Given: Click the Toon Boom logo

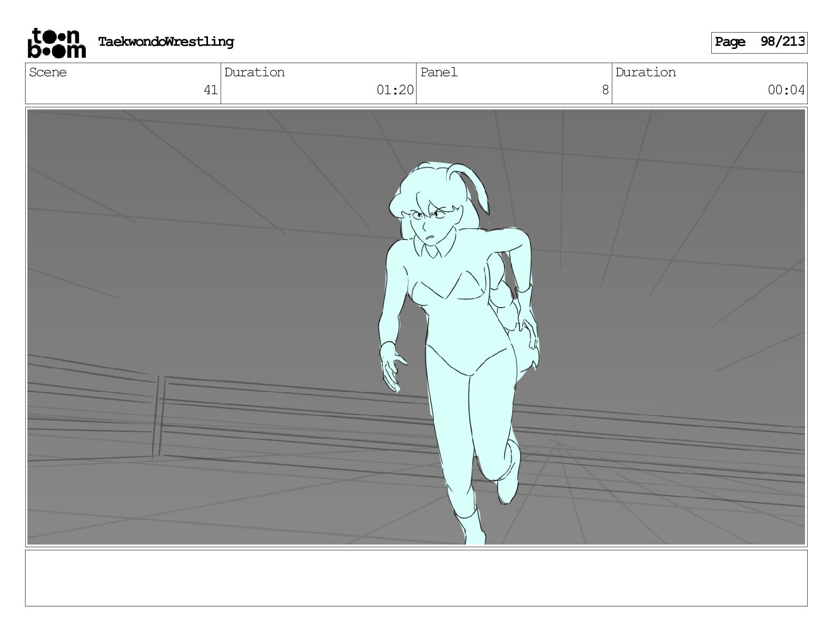Looking at the screenshot, I should [x=56, y=43].
